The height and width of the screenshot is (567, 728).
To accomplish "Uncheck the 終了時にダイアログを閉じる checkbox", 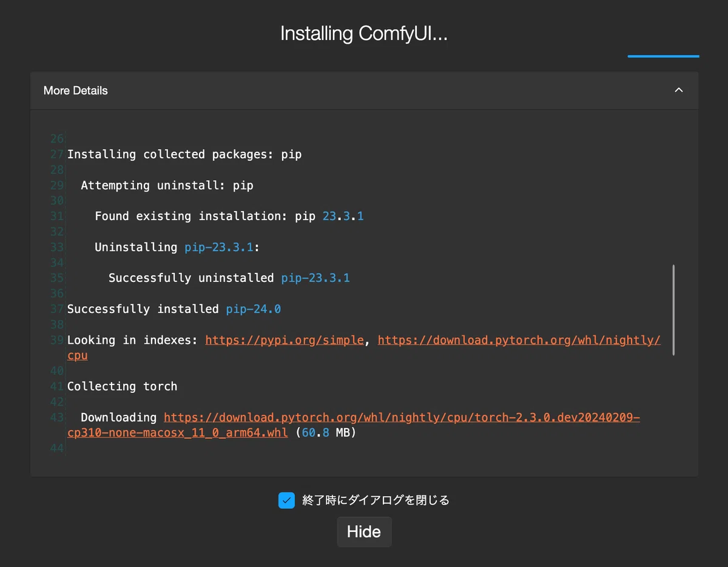I will pyautogui.click(x=286, y=500).
